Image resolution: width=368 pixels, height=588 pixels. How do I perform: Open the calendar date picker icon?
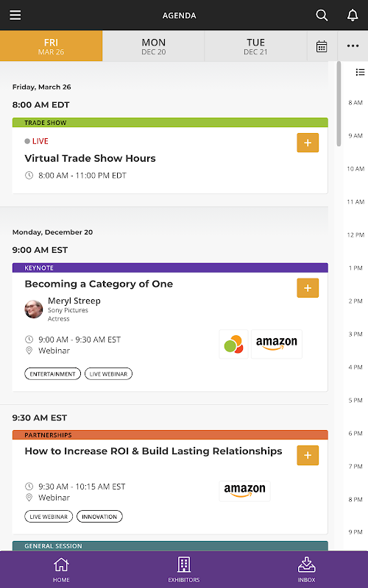(x=322, y=46)
